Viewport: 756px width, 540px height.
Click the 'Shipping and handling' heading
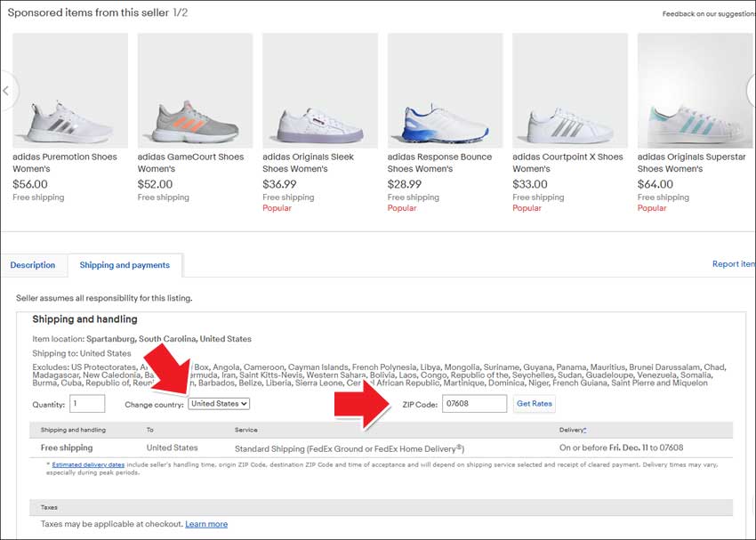(x=84, y=319)
